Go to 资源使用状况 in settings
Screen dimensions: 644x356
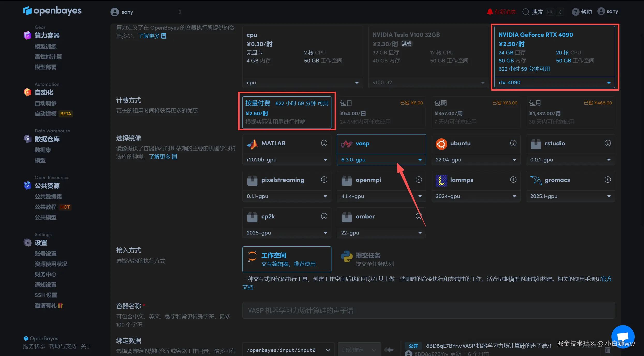click(x=51, y=264)
